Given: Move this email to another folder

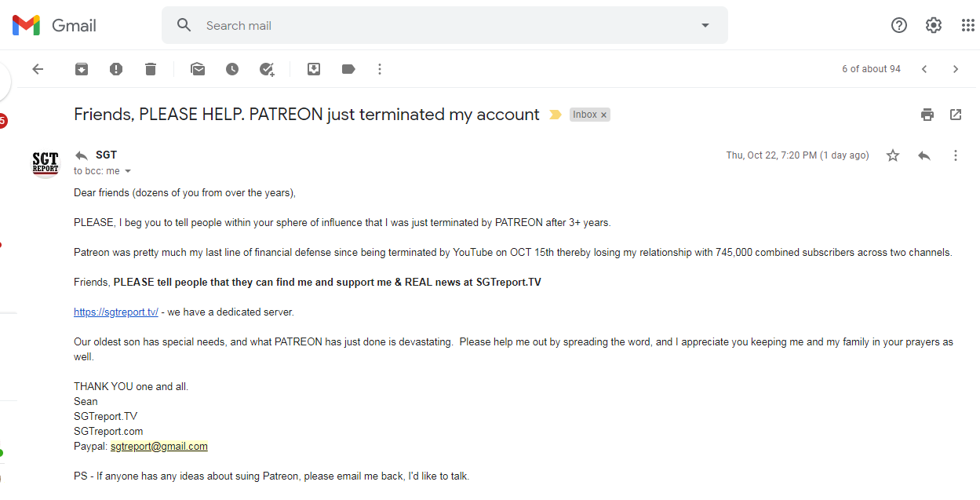Looking at the screenshot, I should point(314,69).
